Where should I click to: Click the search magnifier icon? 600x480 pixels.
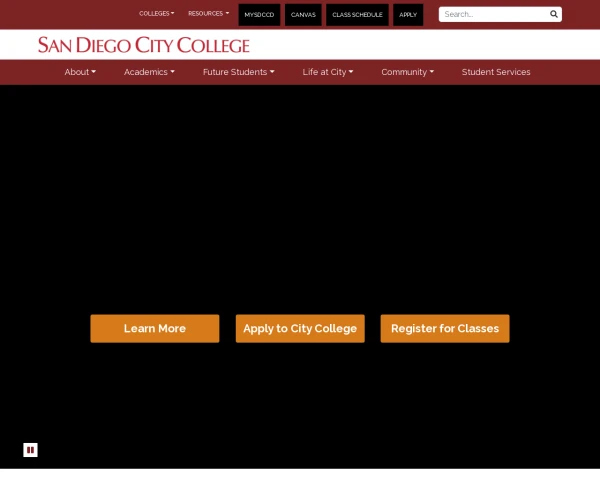click(x=553, y=14)
